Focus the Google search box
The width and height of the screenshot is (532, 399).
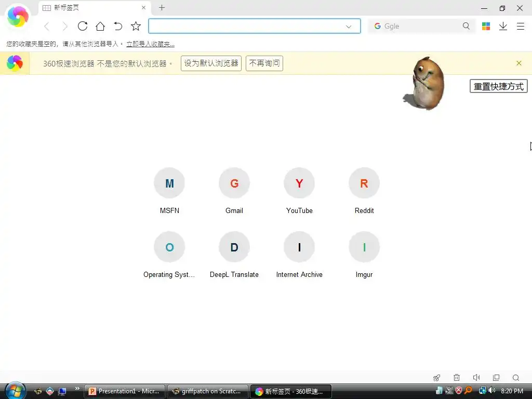[422, 26]
